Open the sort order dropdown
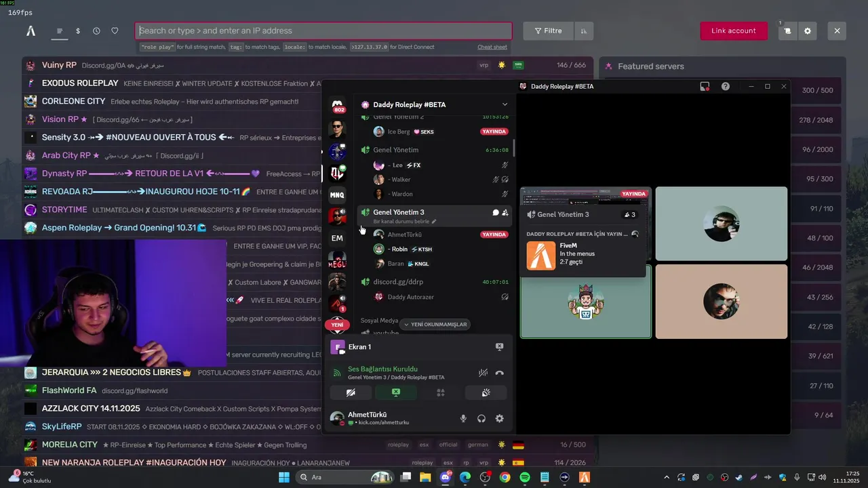Screen dimensions: 868x488 click(x=583, y=30)
